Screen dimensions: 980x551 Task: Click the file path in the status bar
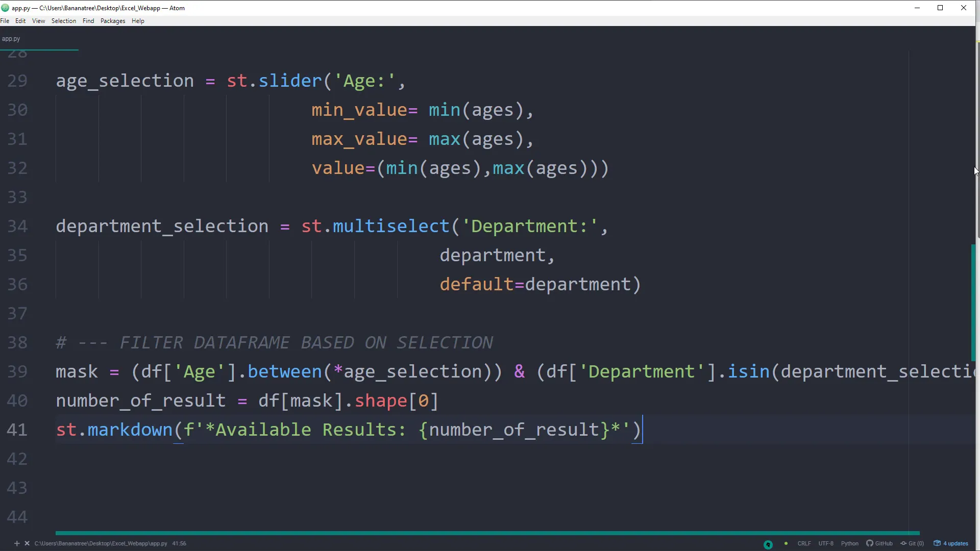(x=100, y=543)
